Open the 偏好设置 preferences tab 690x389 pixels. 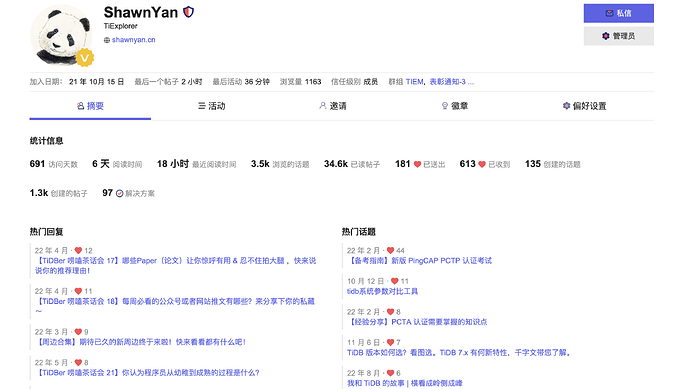[584, 106]
